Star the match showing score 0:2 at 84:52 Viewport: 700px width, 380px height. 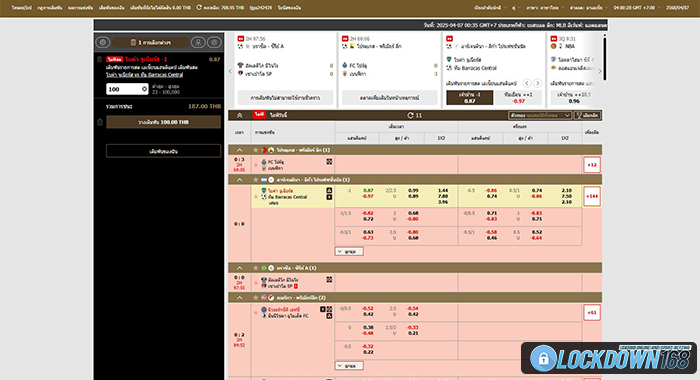point(256,313)
